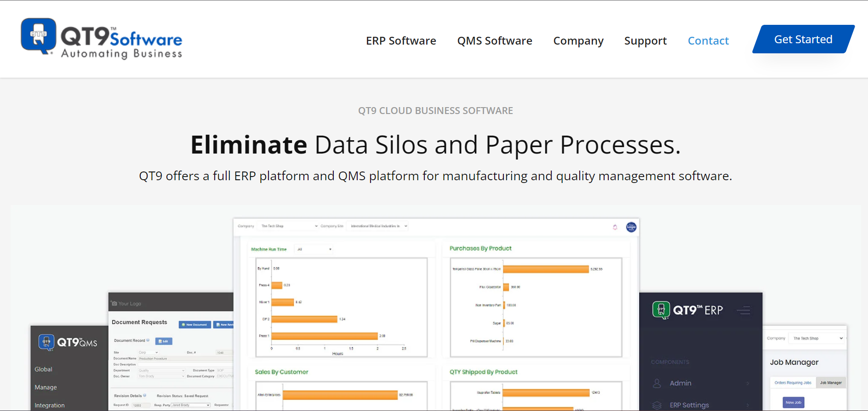Viewport: 868px width, 411px height.
Task: Click the New Document button
Action: 194,325
